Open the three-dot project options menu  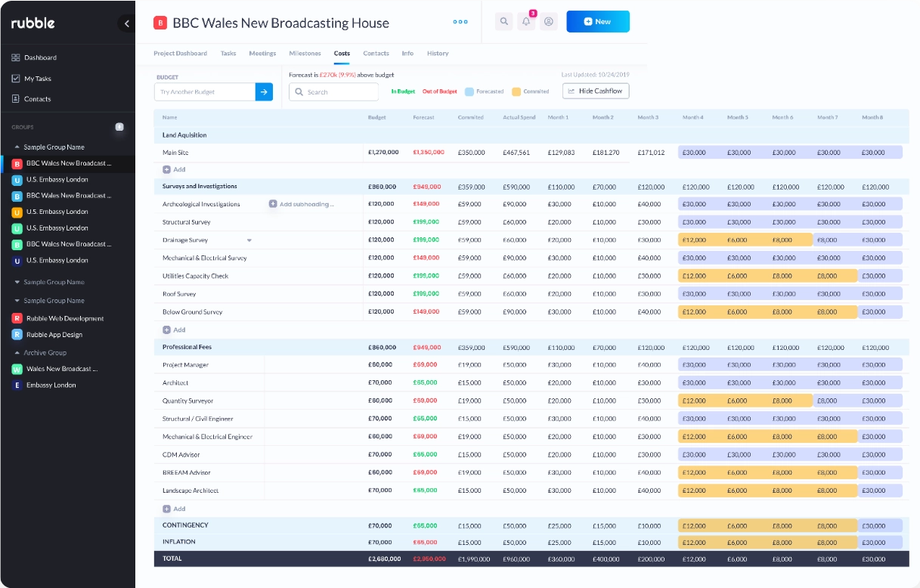tap(460, 22)
